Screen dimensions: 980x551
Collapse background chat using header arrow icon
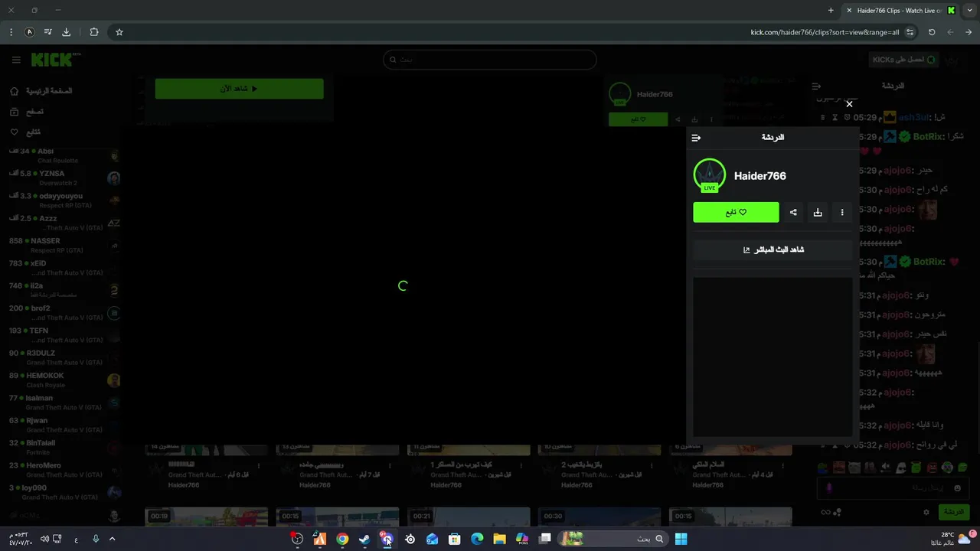pyautogui.click(x=816, y=86)
